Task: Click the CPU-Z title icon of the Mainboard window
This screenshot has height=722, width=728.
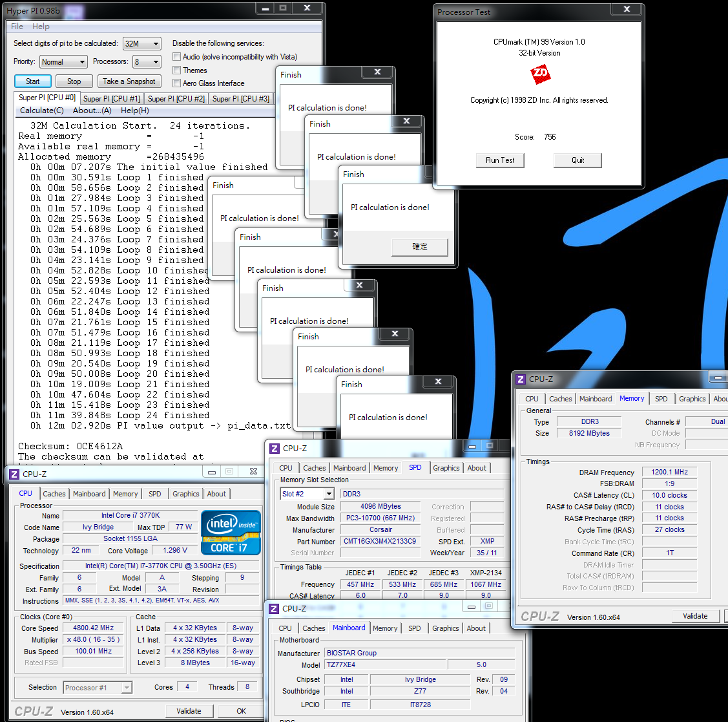Action: click(274, 609)
